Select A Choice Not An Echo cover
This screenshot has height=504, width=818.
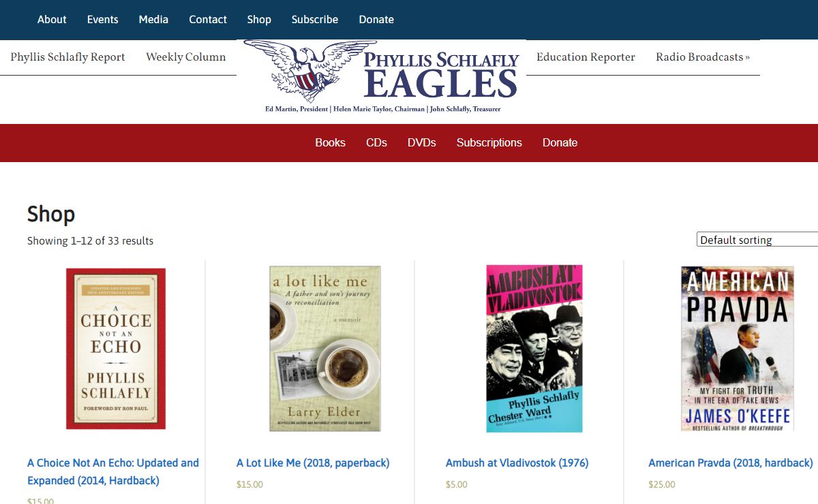click(116, 349)
